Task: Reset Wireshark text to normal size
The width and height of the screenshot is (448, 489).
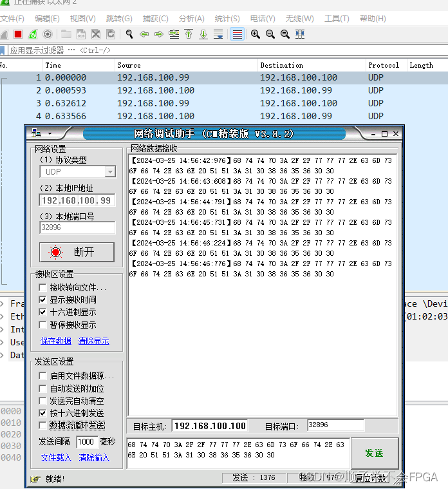Action: coord(285,34)
